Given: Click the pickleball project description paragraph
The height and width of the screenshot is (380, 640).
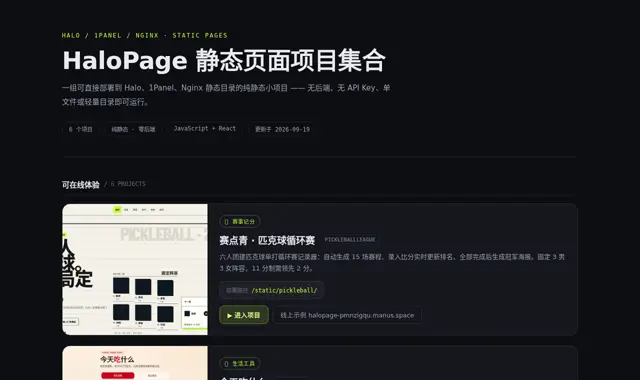Looking at the screenshot, I should 392,262.
